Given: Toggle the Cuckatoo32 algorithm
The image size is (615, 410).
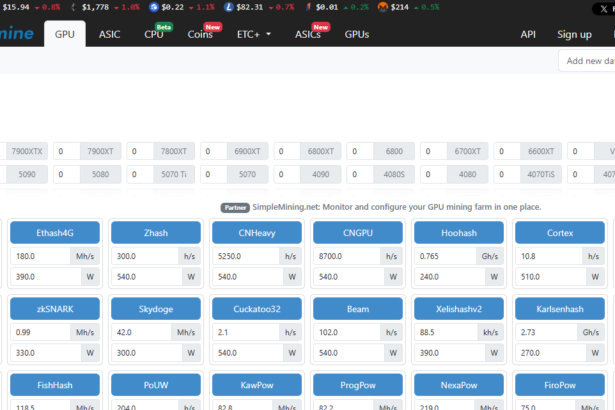Looking at the screenshot, I should point(257,309).
